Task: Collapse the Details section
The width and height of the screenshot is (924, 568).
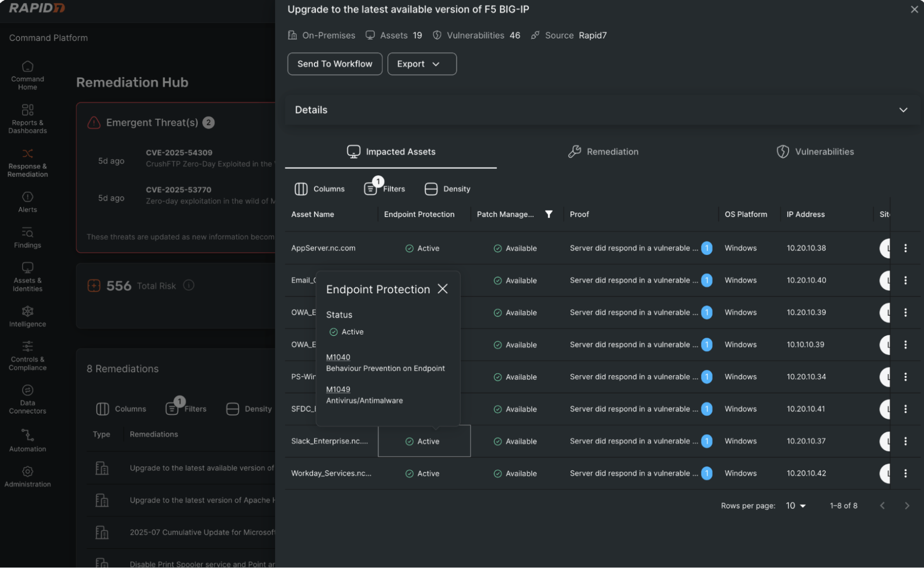Action: point(903,110)
